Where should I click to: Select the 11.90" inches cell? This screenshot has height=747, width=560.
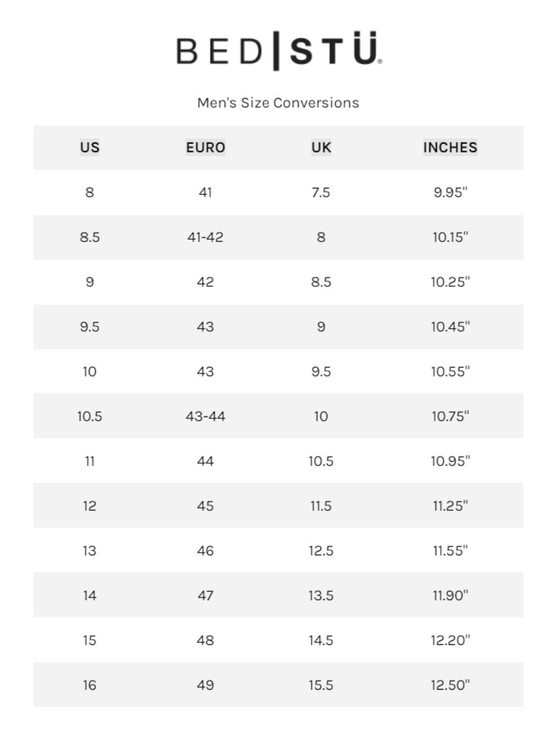click(x=450, y=596)
